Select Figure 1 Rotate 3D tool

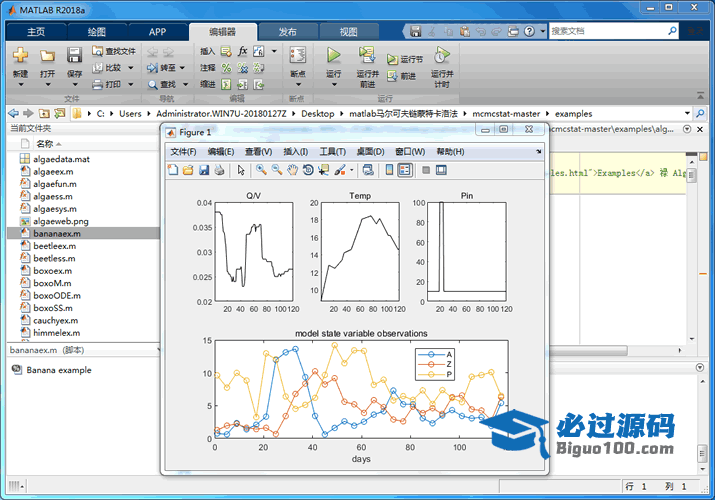(x=308, y=170)
